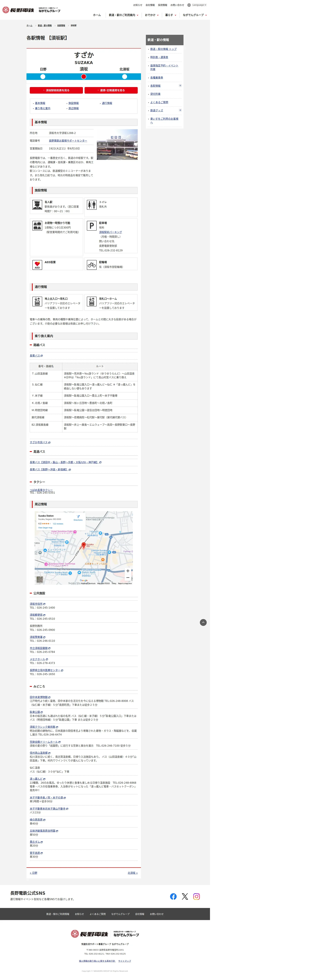Click the Suzaka Station red map pin
Screen dimensions: 314x980
84,545
